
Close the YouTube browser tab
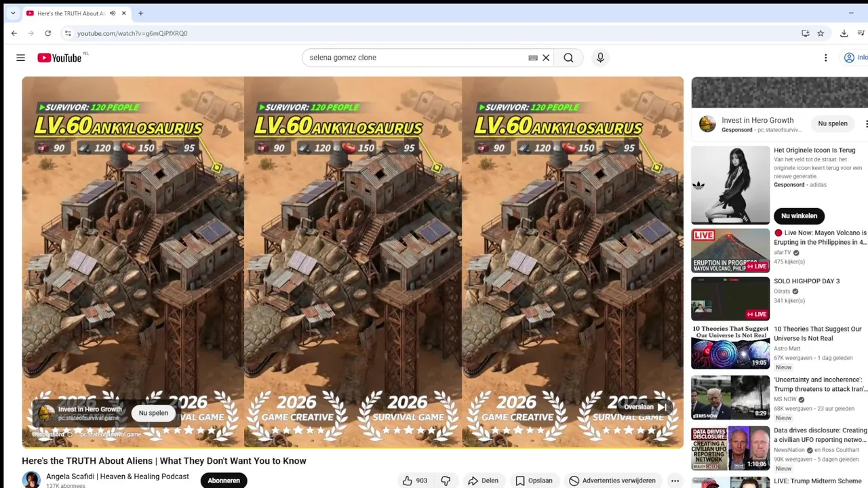123,13
